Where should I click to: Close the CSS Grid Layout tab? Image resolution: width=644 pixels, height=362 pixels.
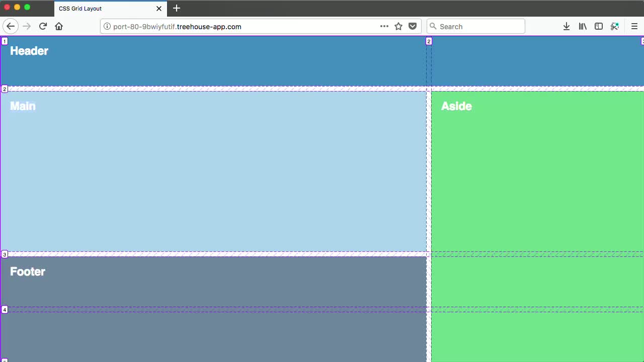click(158, 9)
